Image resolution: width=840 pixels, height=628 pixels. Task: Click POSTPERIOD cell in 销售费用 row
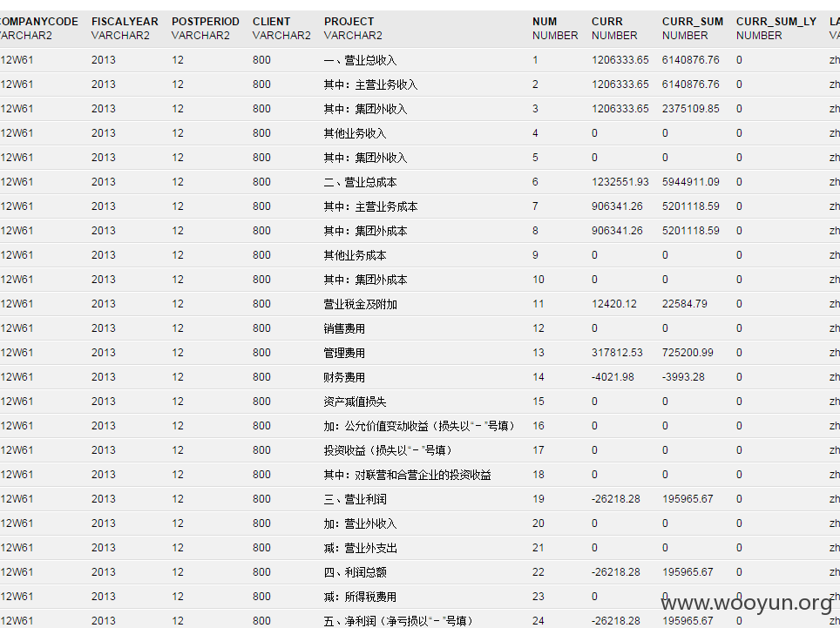[x=177, y=328]
